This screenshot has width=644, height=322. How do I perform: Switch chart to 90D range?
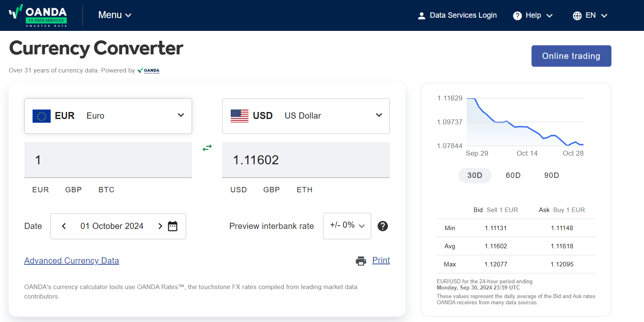(551, 175)
